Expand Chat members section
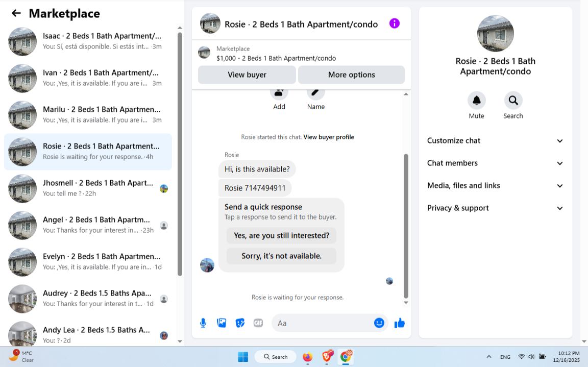 pyautogui.click(x=495, y=163)
